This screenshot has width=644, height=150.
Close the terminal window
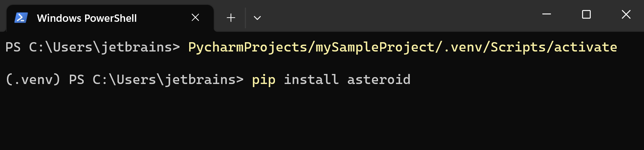pos(626,15)
